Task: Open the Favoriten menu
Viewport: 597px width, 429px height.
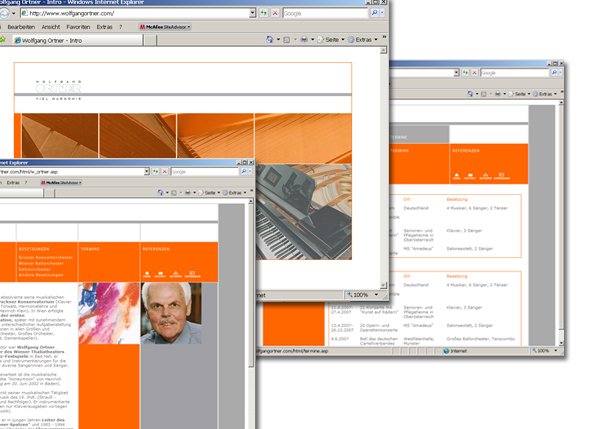Action: 78,27
